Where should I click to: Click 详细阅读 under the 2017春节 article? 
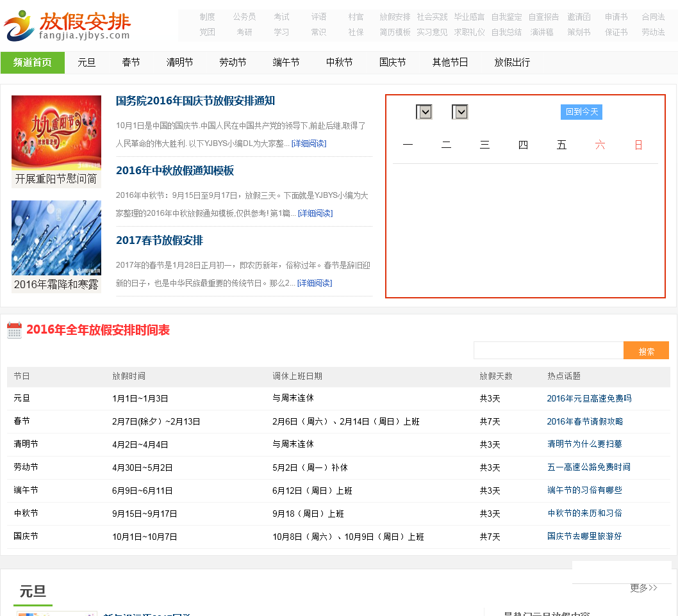(x=315, y=284)
